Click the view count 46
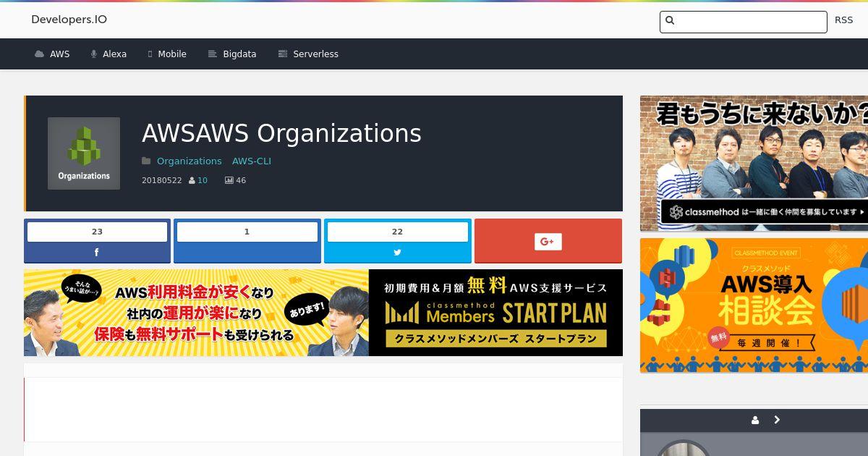This screenshot has width=868, height=456. pos(241,180)
